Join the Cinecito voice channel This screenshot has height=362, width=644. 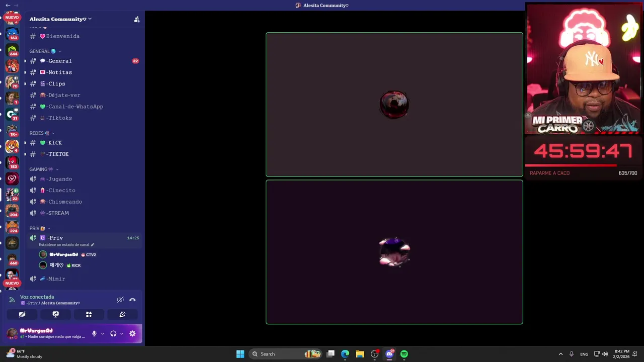84,191
